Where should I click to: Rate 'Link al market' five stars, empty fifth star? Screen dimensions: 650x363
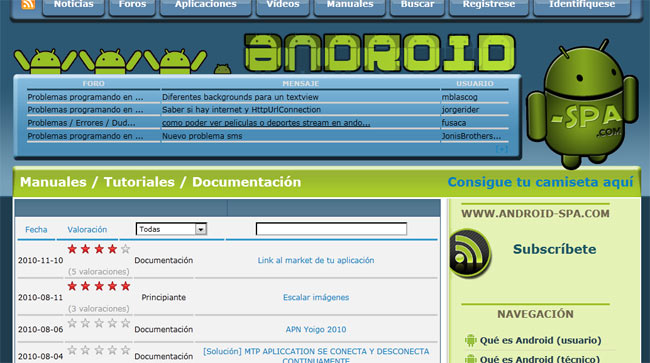click(126, 249)
